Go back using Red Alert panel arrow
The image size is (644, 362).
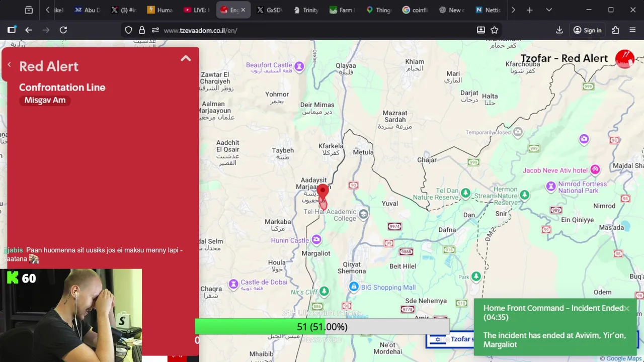[9, 65]
